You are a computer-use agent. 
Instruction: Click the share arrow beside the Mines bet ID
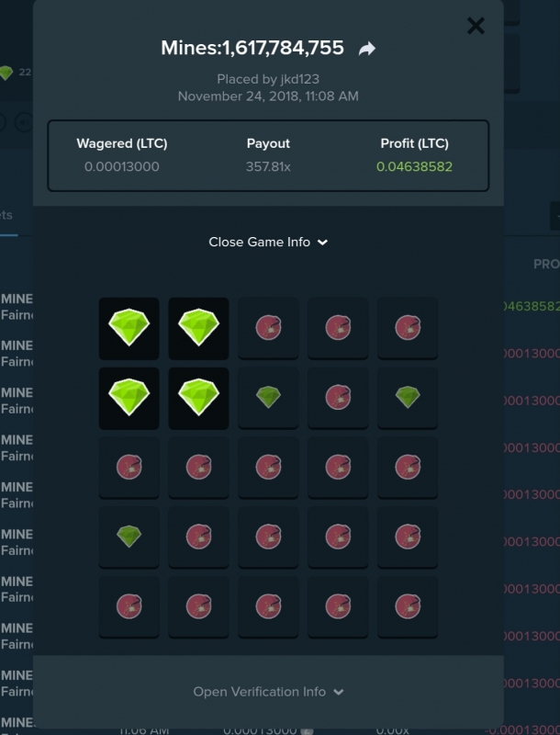pyautogui.click(x=367, y=49)
